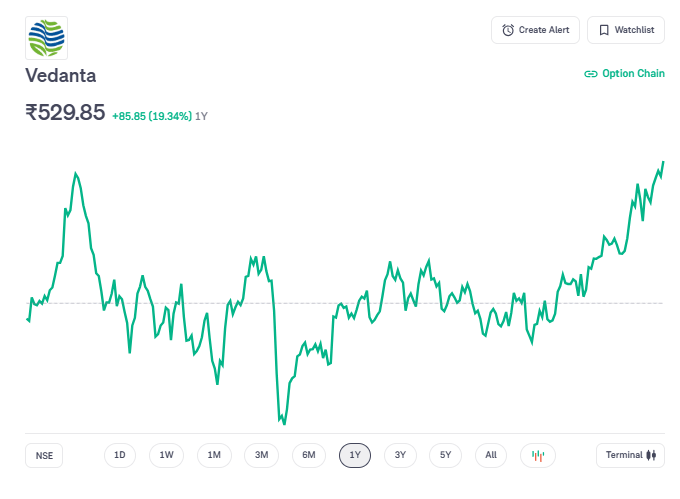Select the 1M time range
The height and width of the screenshot is (499, 680).
point(214,455)
